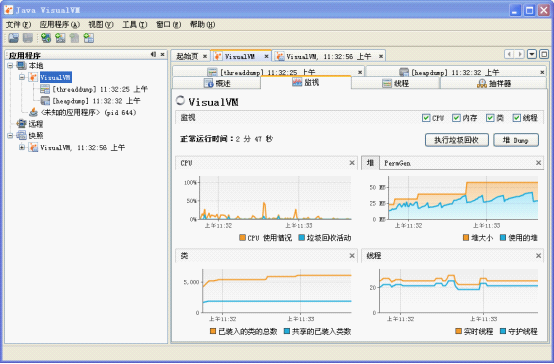Click the 远程 remote node icon
554x364 pixels.
(x=22, y=124)
